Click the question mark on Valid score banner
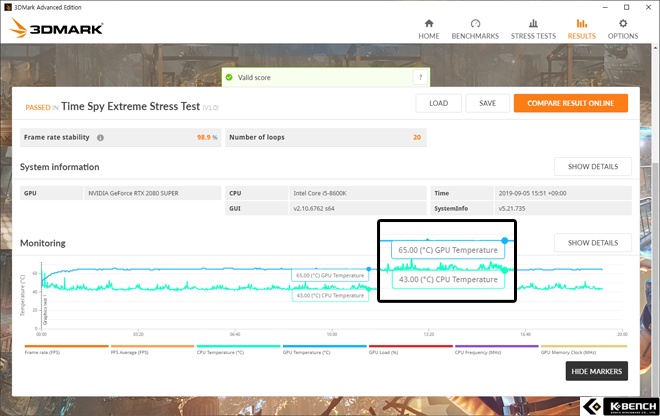660x416 pixels. click(x=420, y=77)
